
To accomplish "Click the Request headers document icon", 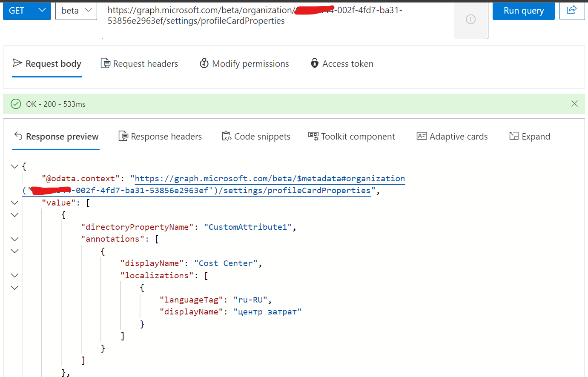I will (x=105, y=63).
